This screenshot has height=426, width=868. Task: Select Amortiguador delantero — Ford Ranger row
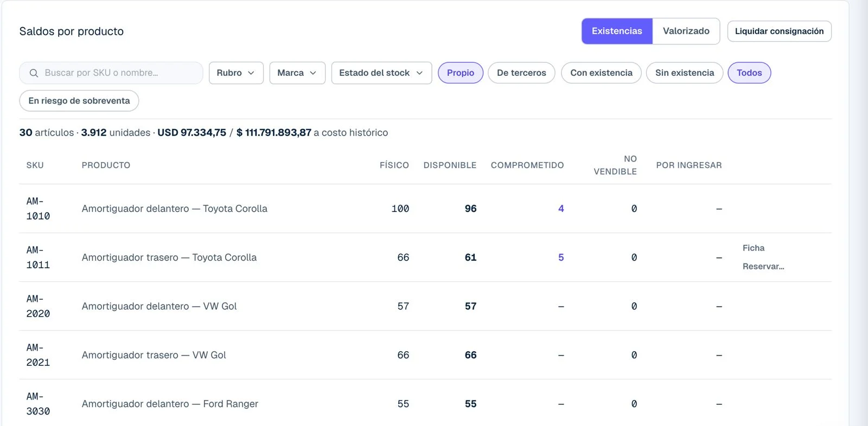tap(425, 403)
